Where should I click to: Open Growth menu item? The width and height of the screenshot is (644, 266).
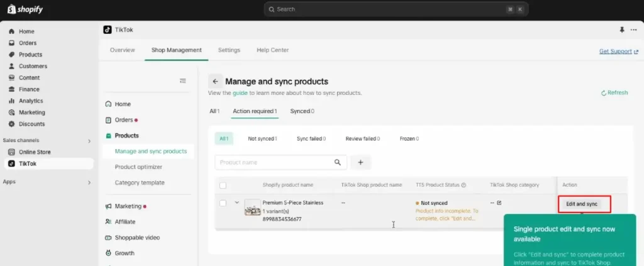tap(125, 253)
